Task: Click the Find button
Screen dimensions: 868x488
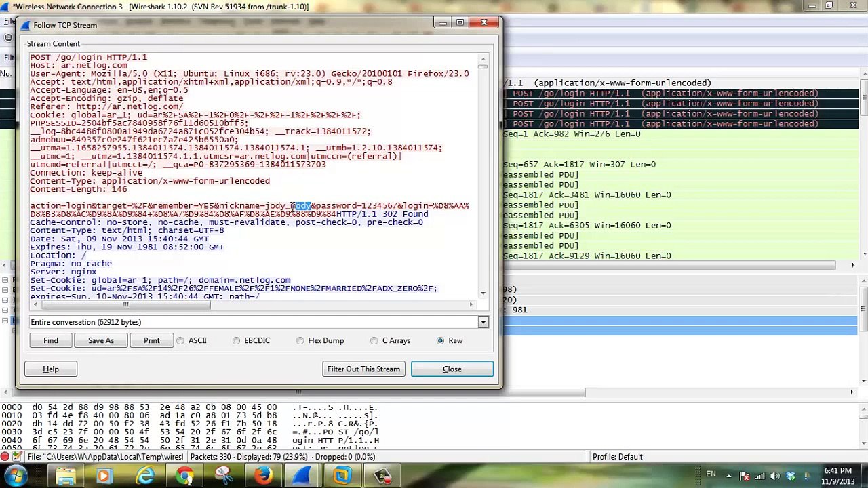Action: [x=51, y=341]
